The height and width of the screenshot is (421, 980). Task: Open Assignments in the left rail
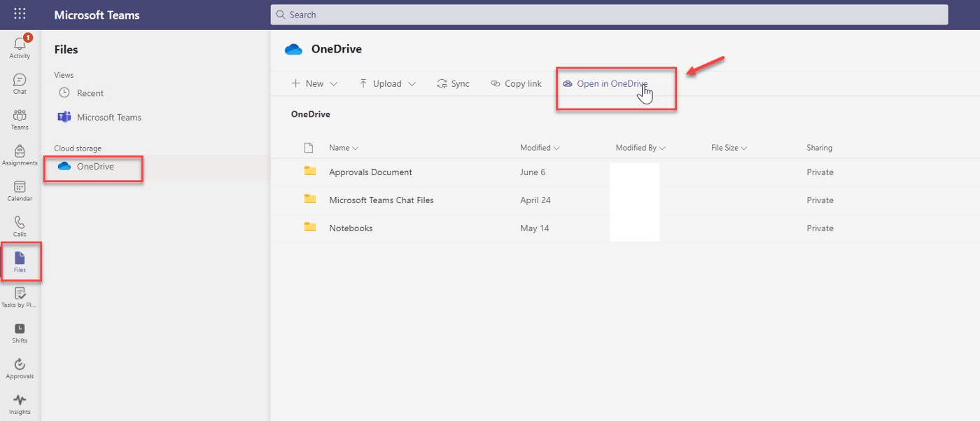click(20, 155)
